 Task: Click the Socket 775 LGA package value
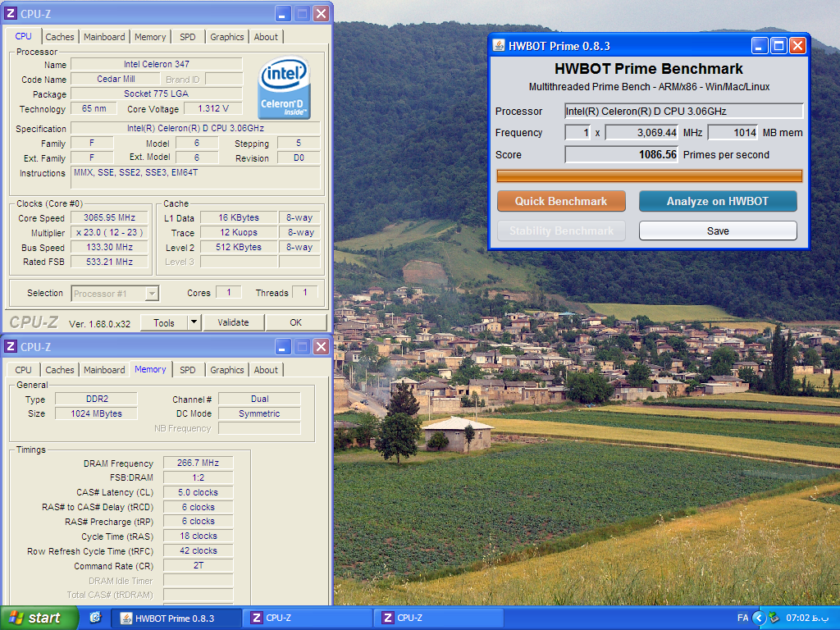(157, 94)
